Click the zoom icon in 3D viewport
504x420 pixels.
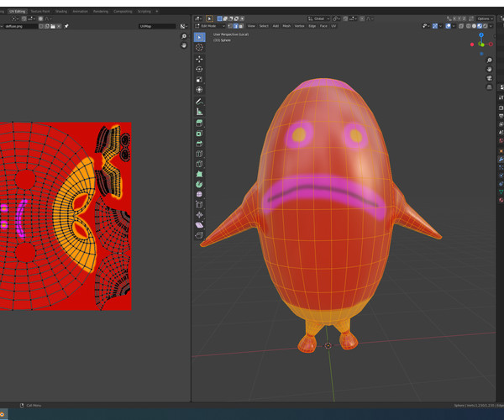(x=489, y=60)
